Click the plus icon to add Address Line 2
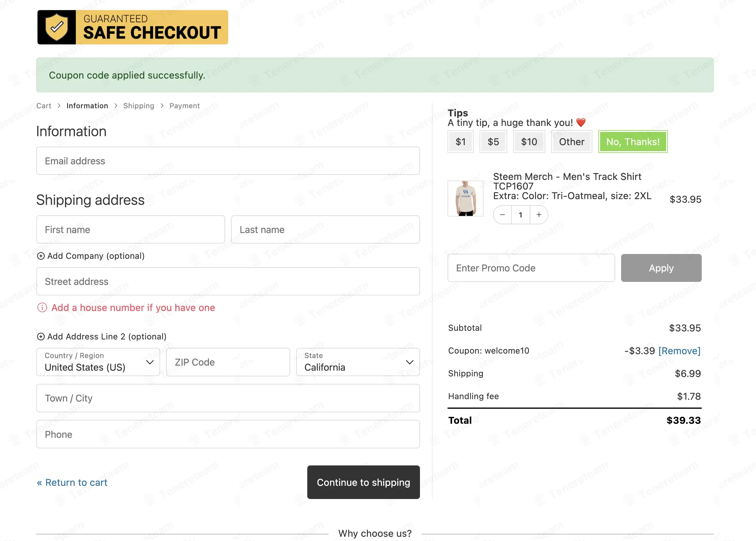 (x=41, y=336)
